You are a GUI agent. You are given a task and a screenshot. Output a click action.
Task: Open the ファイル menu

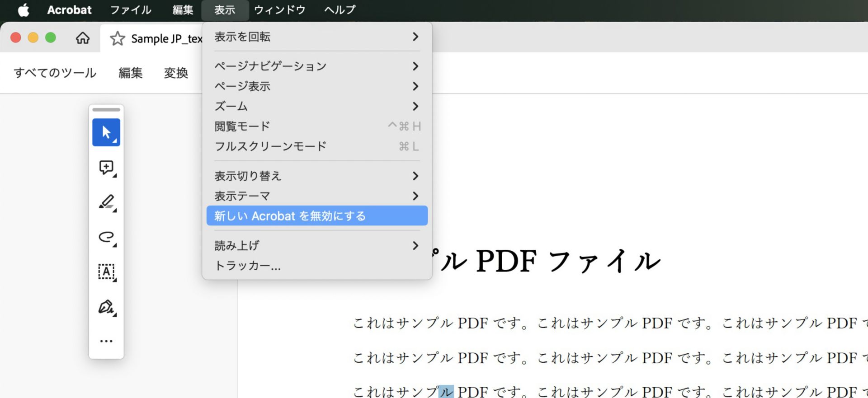(131, 10)
